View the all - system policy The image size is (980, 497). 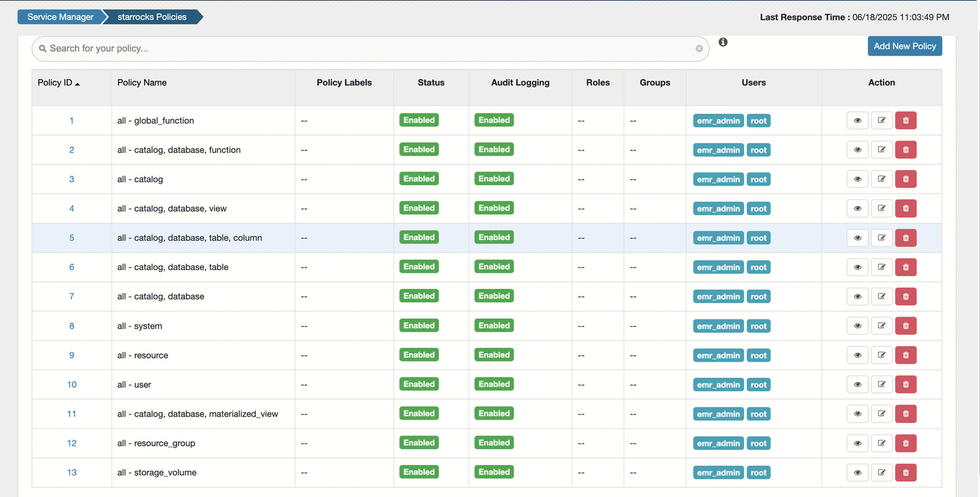pos(857,326)
